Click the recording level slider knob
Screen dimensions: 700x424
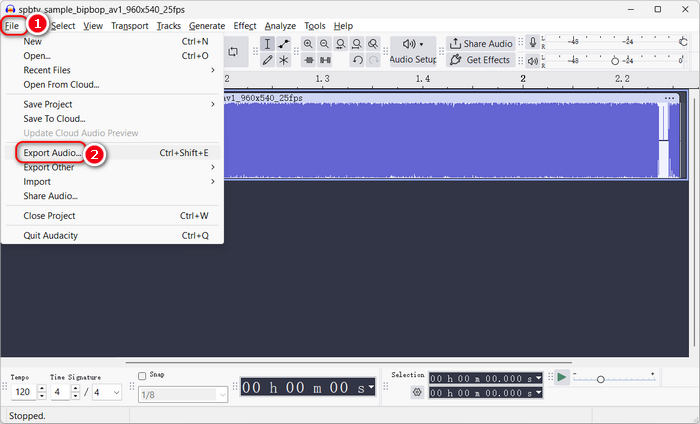683,42
